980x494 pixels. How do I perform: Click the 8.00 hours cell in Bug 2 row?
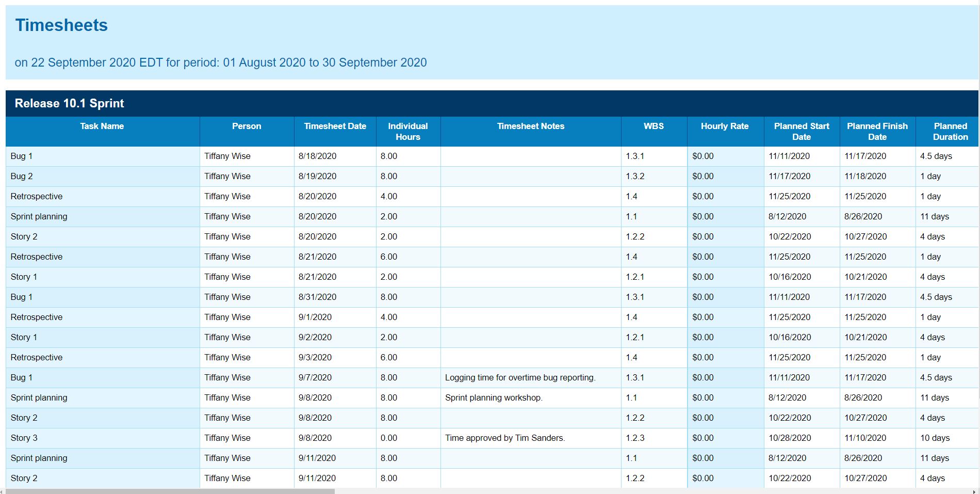[409, 176]
